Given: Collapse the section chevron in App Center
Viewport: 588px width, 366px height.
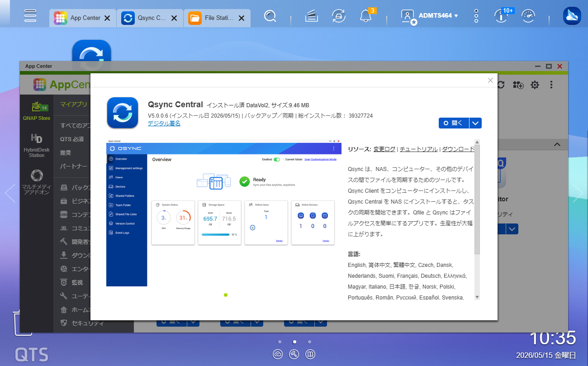Looking at the screenshot, I should click(x=557, y=144).
